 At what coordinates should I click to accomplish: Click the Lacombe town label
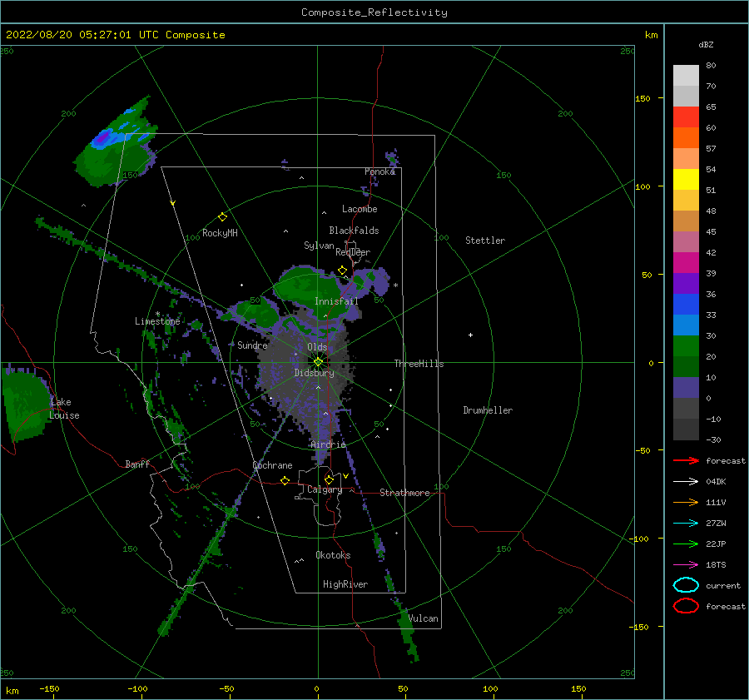click(x=360, y=209)
